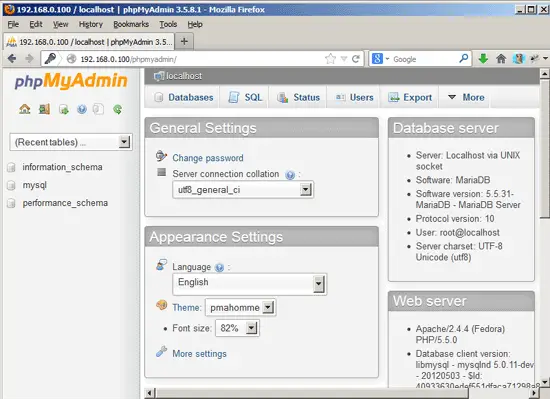Open the View menu
This screenshot has height=399, width=550.
tap(60, 24)
